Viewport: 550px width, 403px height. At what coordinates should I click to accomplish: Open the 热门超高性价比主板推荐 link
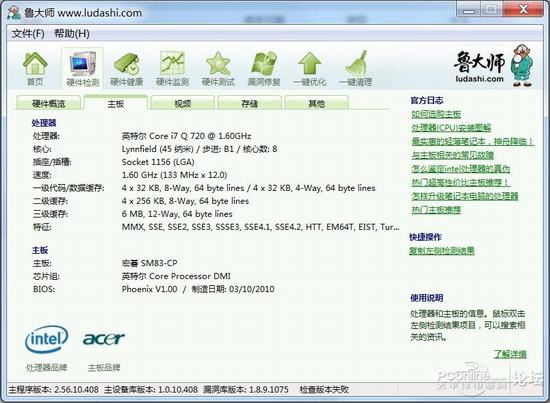tap(460, 182)
